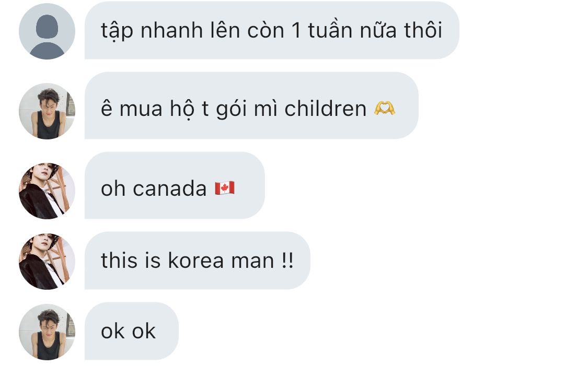Select the "this is korea man !!" bubble
Image resolution: width=588 pixels, height=366 pixels.
point(197,261)
